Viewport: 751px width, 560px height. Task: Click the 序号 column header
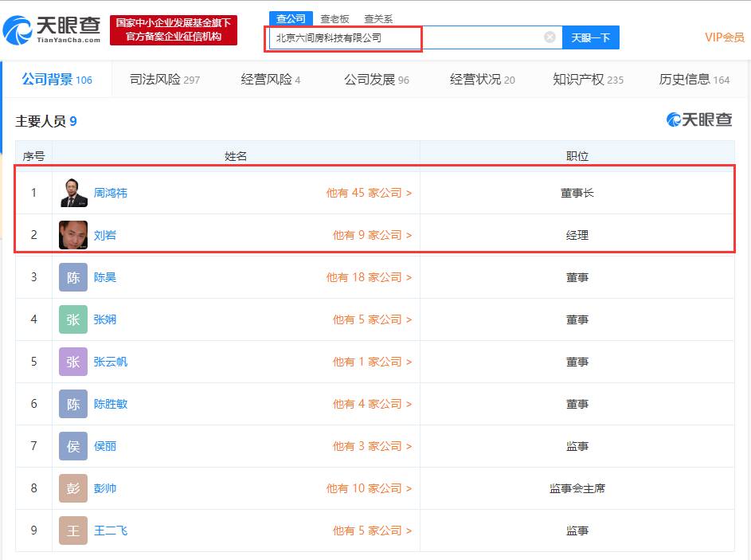pyautogui.click(x=33, y=156)
